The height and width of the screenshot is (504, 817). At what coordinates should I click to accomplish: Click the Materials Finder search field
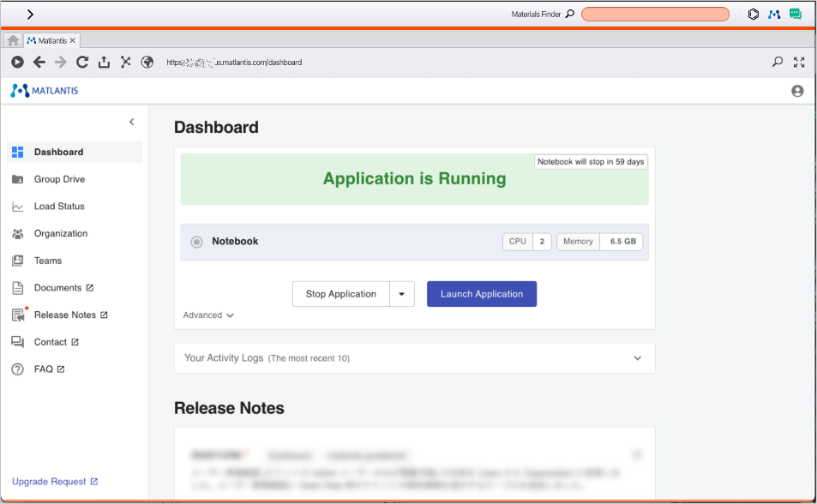(655, 14)
